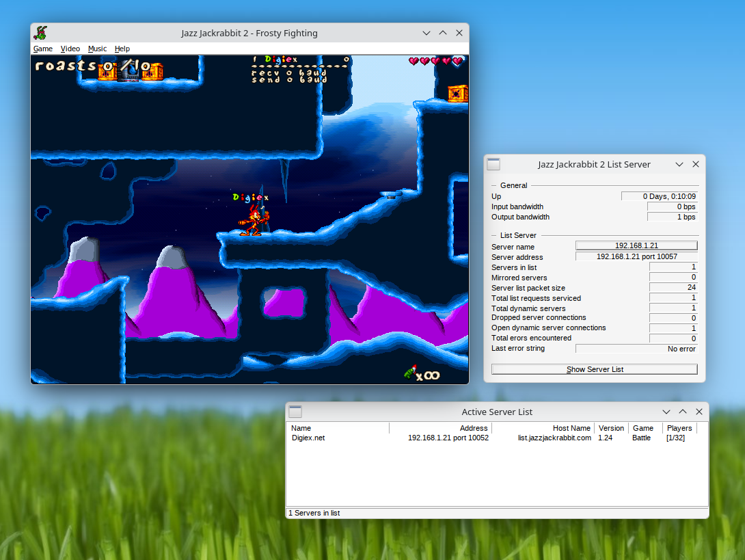Sort server list by Version column
745x560 pixels.
tap(611, 428)
